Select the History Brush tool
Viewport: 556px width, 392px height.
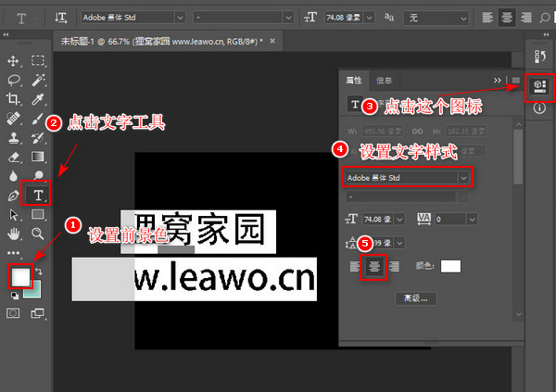(38, 138)
